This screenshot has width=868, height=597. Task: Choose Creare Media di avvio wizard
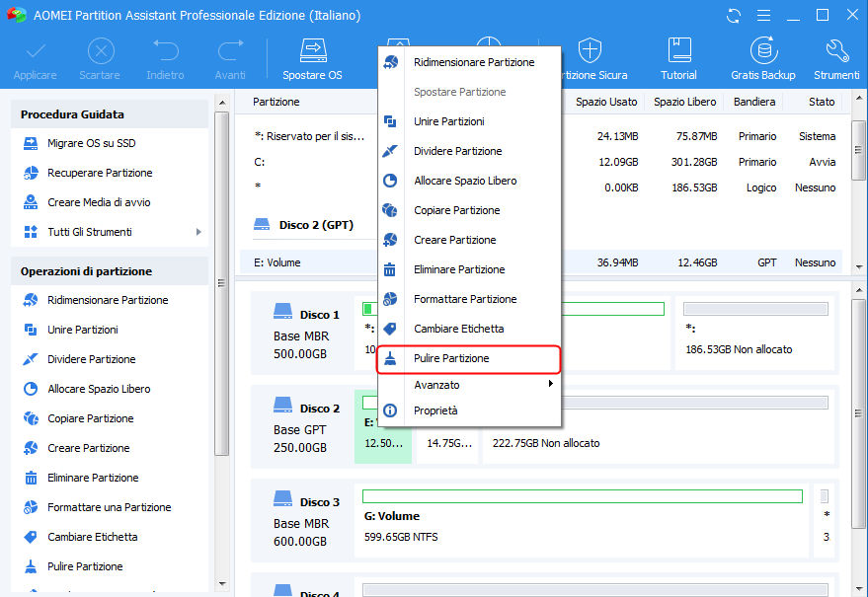99,202
